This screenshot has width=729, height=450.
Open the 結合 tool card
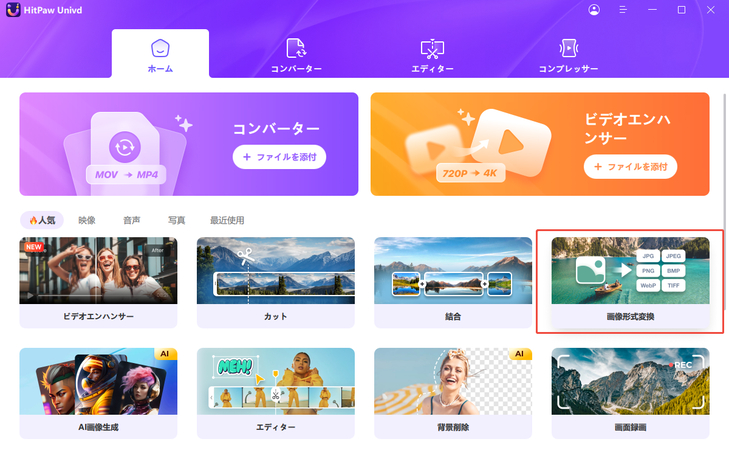coord(453,282)
